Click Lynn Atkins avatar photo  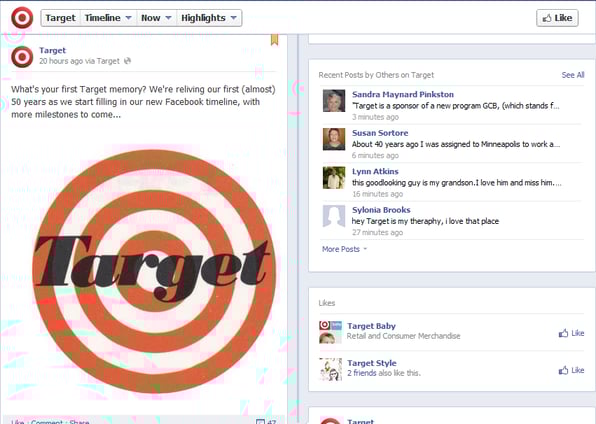[334, 178]
